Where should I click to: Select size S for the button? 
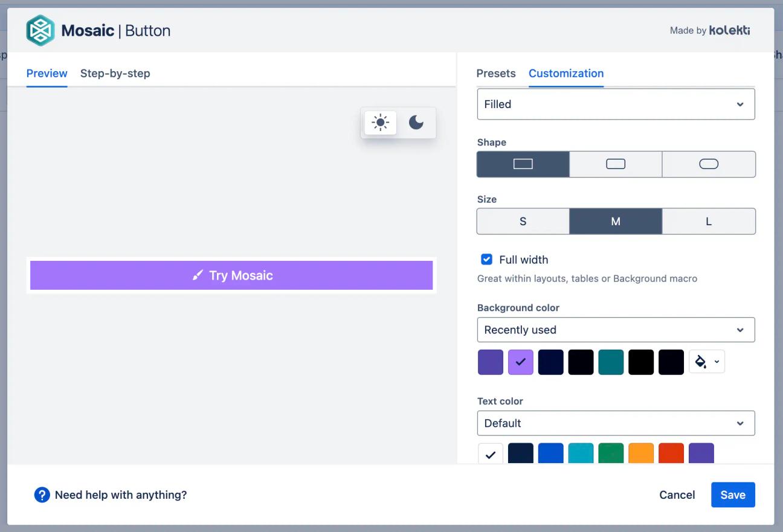point(523,221)
